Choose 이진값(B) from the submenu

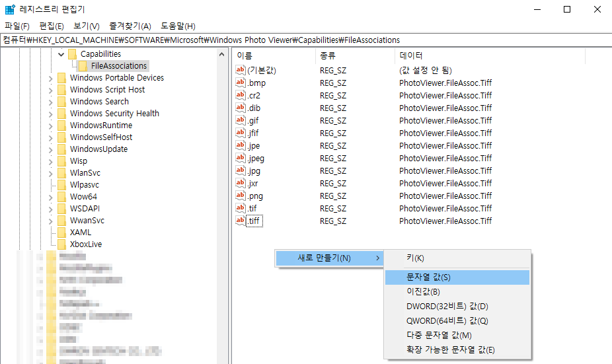(x=457, y=292)
